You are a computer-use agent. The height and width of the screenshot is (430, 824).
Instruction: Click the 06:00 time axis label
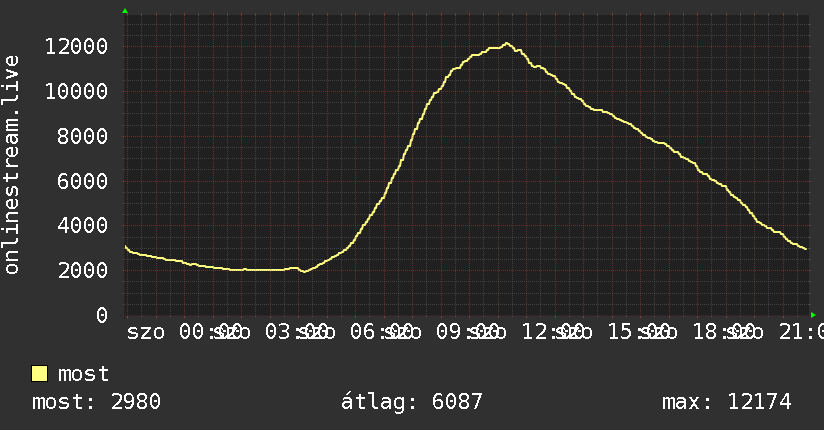pyautogui.click(x=384, y=332)
